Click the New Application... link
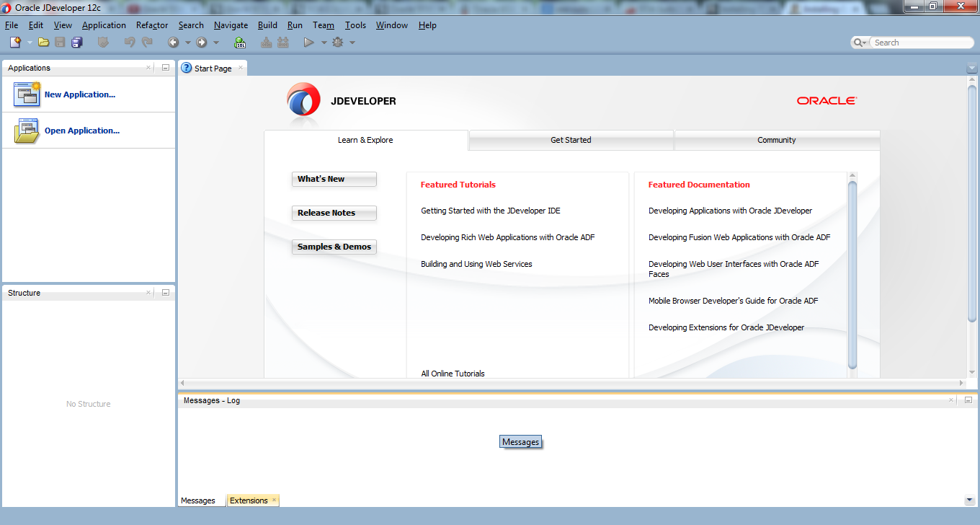980x525 pixels. click(x=79, y=94)
